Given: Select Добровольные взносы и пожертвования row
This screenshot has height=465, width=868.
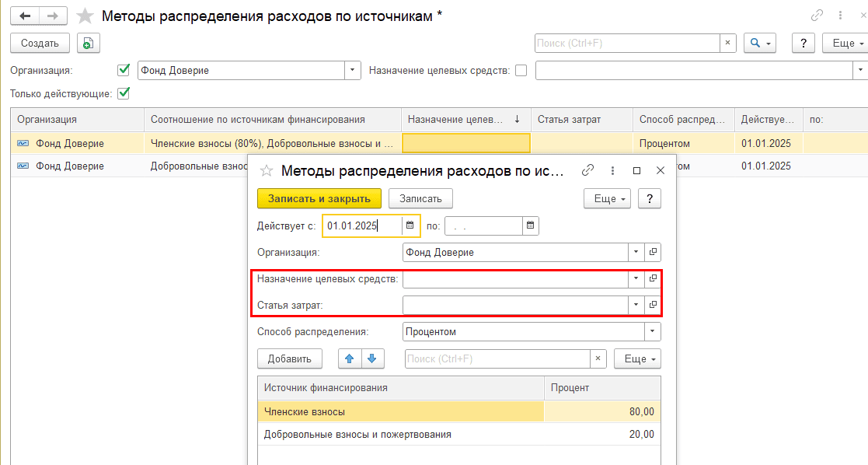Looking at the screenshot, I should pos(357,434).
